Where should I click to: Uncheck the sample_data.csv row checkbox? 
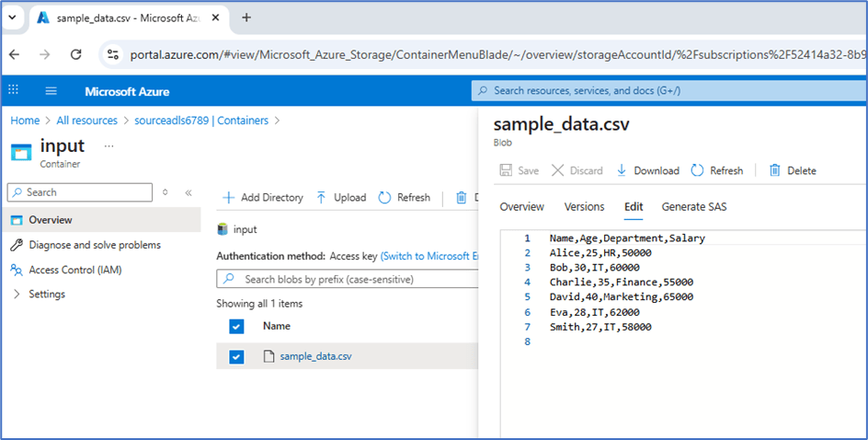[236, 356]
